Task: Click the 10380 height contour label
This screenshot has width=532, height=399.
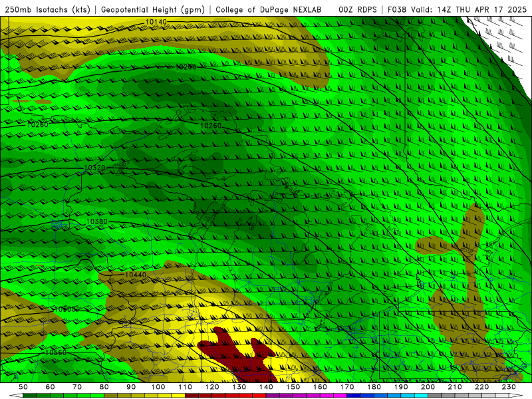Action: pyautogui.click(x=96, y=221)
